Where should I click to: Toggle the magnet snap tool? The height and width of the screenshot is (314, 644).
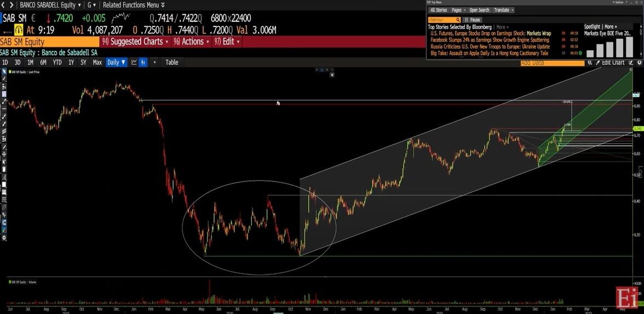(x=4, y=222)
